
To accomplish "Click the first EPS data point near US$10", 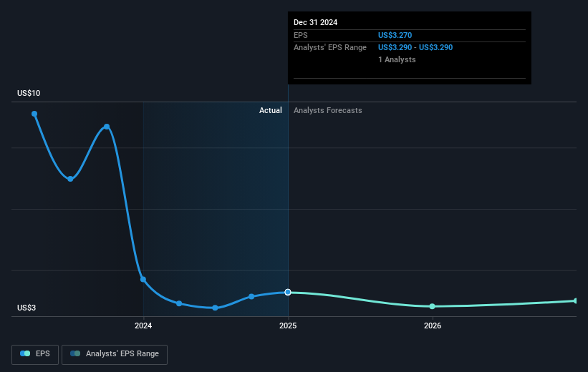I will click(34, 114).
